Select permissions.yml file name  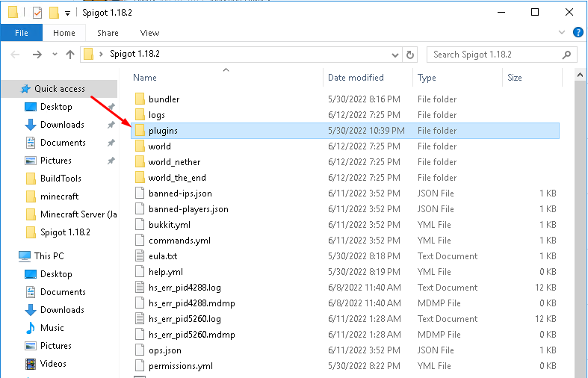pos(181,366)
